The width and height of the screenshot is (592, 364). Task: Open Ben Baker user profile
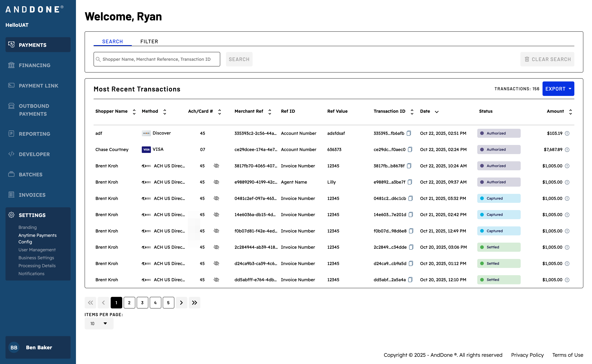[x=38, y=347]
